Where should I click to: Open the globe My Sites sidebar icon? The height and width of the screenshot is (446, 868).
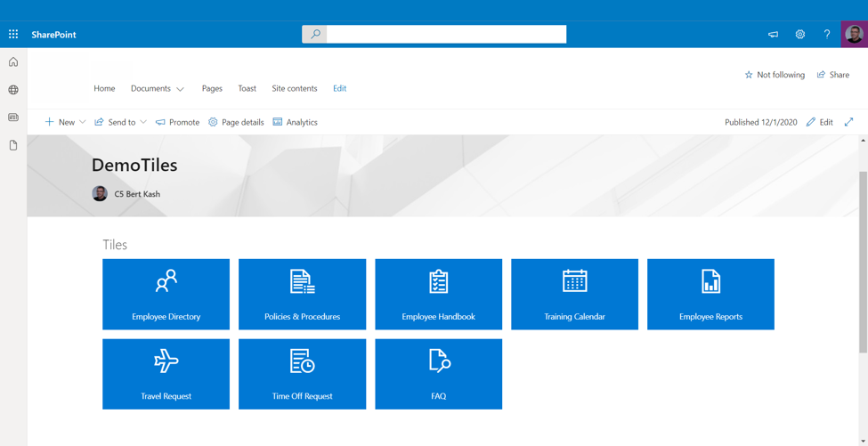pyautogui.click(x=13, y=90)
